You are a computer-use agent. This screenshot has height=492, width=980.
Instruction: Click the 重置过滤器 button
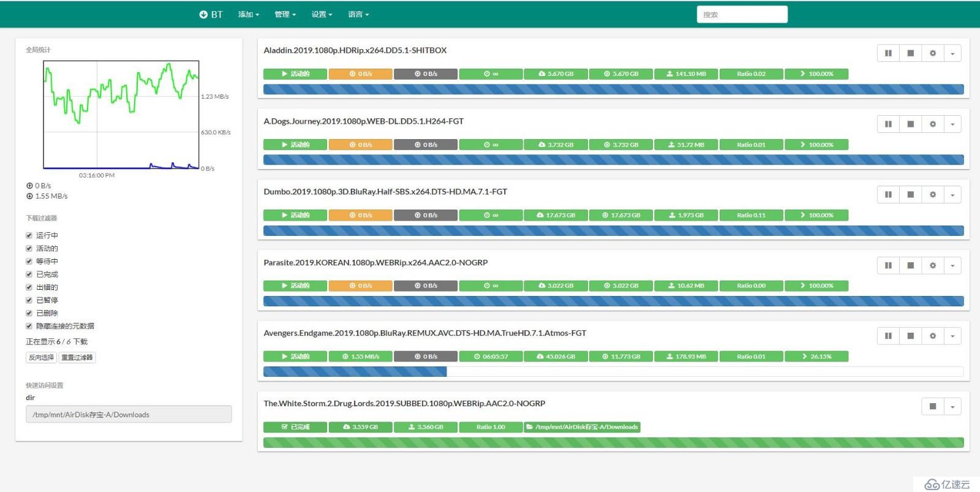(77, 357)
